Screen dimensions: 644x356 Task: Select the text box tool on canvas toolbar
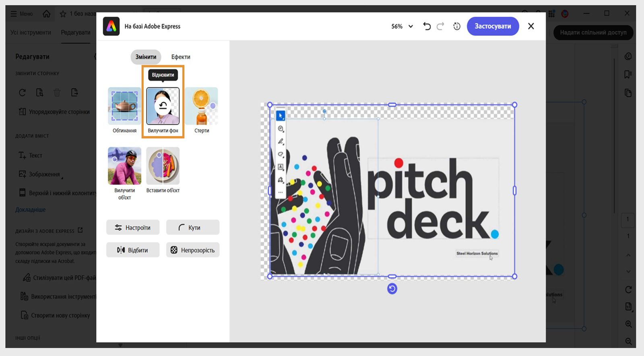tap(281, 167)
